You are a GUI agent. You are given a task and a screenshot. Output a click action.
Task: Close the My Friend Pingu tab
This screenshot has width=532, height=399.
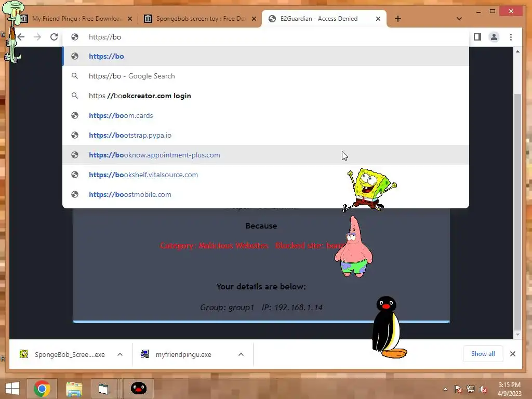(129, 19)
